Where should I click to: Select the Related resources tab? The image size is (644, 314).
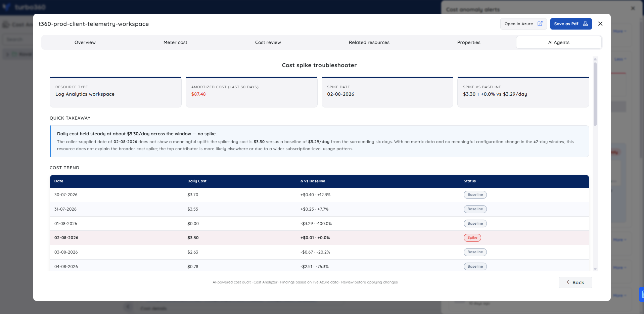click(369, 42)
